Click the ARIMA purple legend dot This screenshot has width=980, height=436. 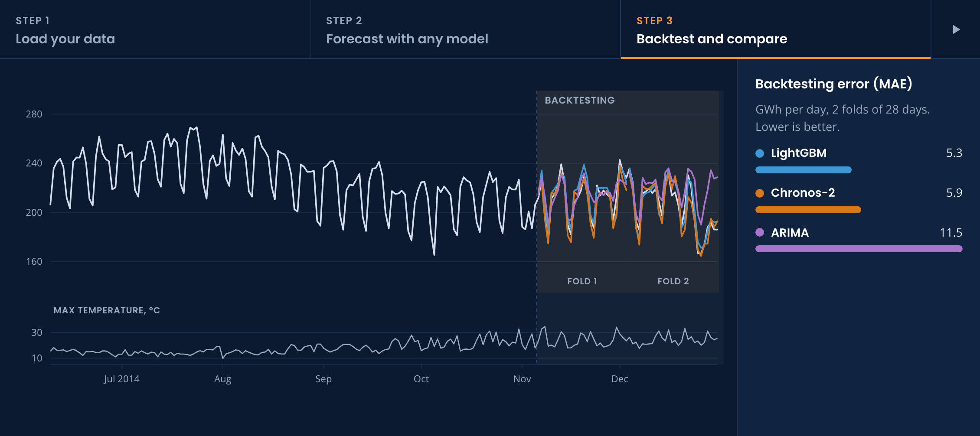760,232
